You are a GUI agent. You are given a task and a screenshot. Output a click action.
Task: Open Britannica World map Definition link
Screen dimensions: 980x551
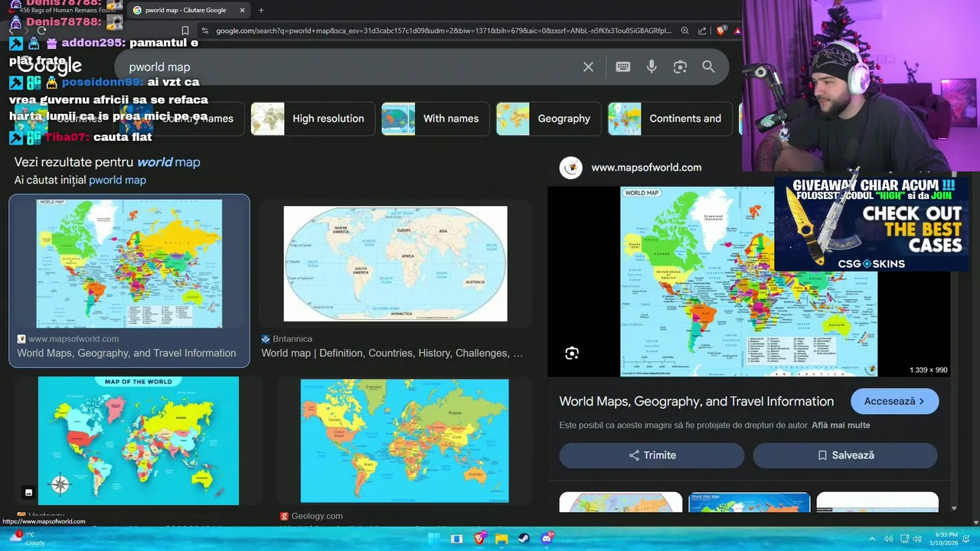(x=392, y=354)
